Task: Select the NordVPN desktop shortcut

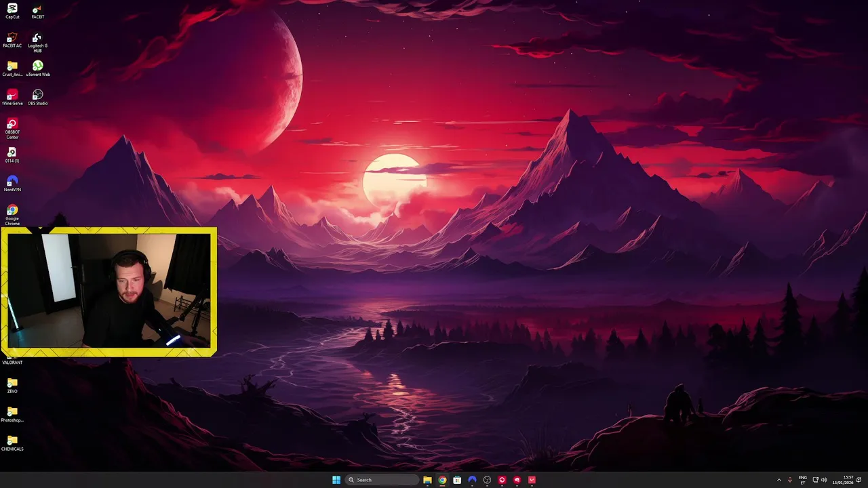Action: click(12, 184)
